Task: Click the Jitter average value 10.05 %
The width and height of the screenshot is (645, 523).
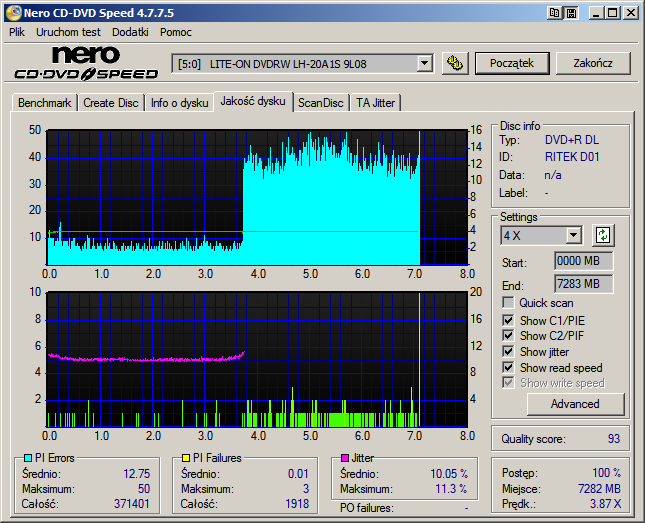Action: click(449, 474)
